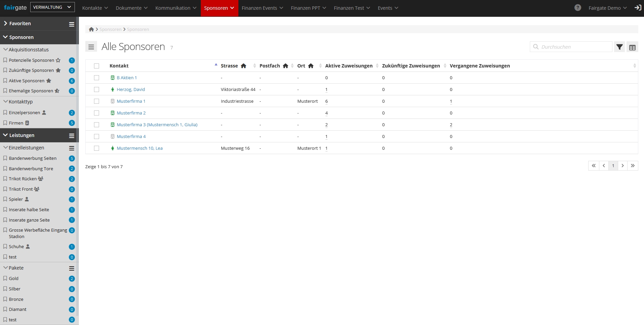Click the bookmark icon for Aktive Sponsoren
This screenshot has width=644, height=325.
(x=5, y=81)
